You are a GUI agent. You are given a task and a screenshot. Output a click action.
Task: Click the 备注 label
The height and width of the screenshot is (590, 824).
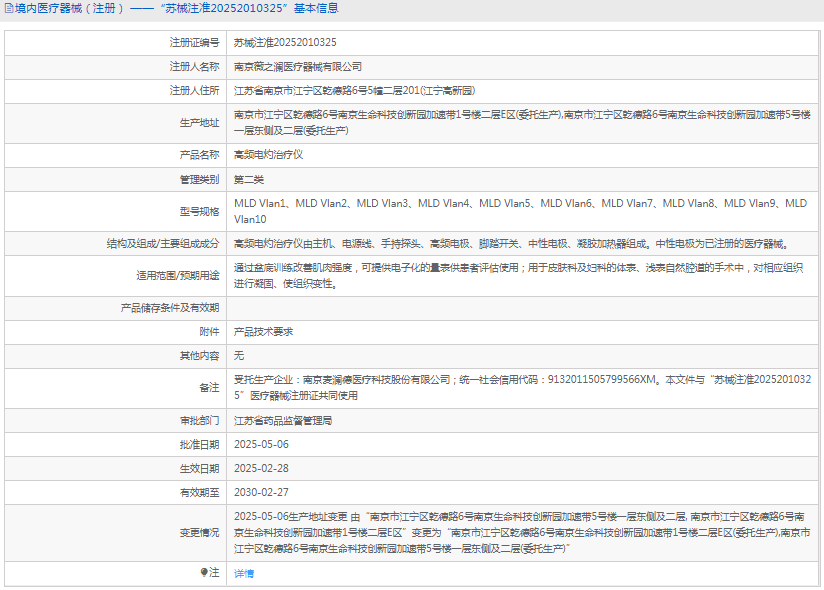210,388
